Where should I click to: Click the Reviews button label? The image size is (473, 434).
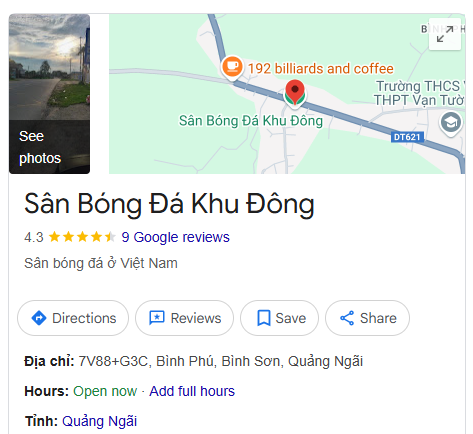[196, 318]
